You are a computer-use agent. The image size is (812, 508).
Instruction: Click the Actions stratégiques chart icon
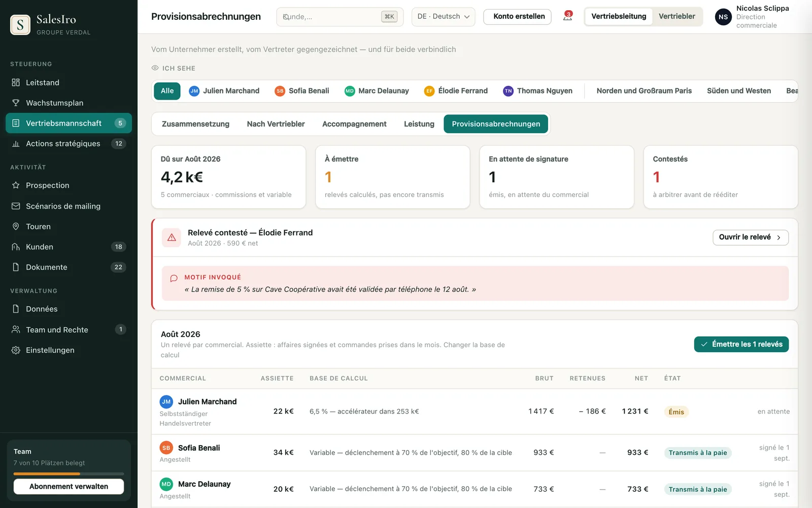pyautogui.click(x=16, y=144)
